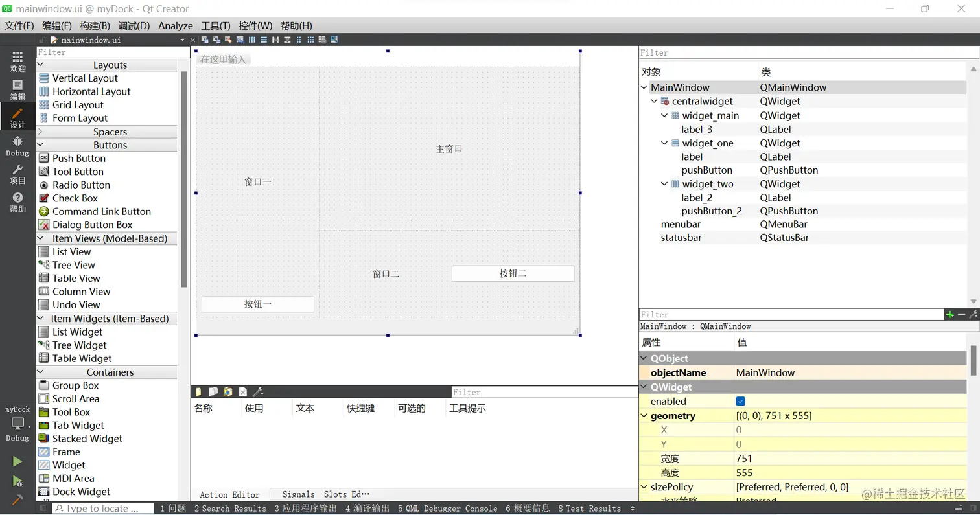The height and width of the screenshot is (515, 980).
Task: Open the 工具(T) menu
Action: tap(216, 26)
